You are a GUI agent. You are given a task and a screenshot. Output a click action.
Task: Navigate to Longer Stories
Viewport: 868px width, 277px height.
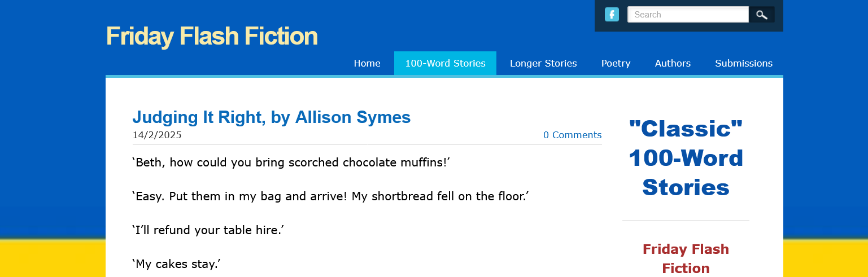[x=543, y=63]
